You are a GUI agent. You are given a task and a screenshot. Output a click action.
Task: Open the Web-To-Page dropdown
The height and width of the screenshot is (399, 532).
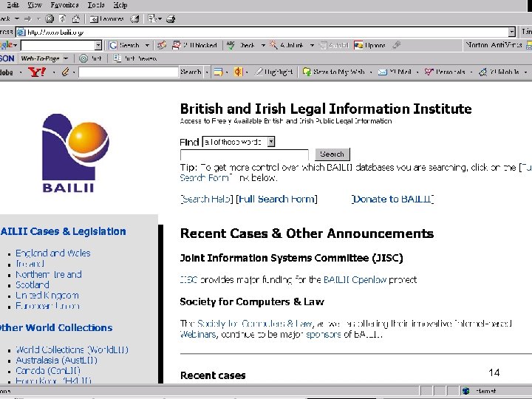[x=66, y=58]
